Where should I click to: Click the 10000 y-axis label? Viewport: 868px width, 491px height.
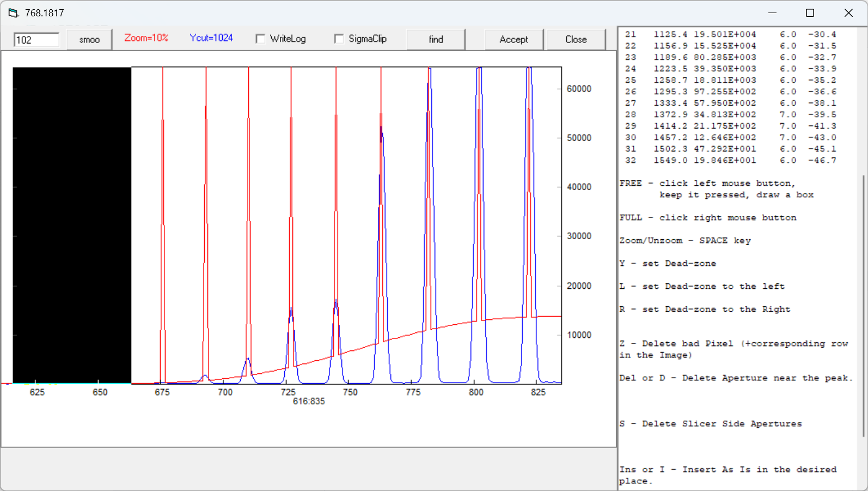[x=579, y=335]
